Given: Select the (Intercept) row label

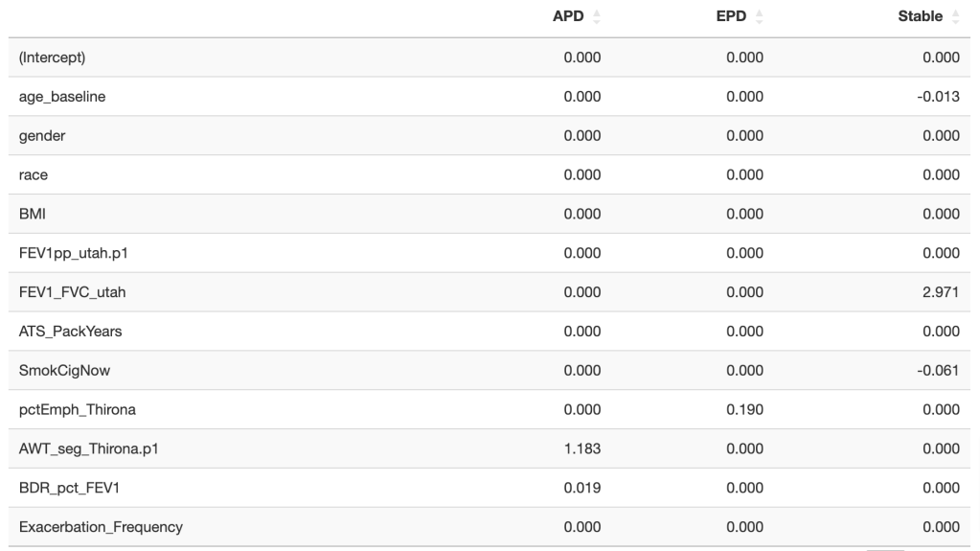Looking at the screenshot, I should (x=52, y=57).
